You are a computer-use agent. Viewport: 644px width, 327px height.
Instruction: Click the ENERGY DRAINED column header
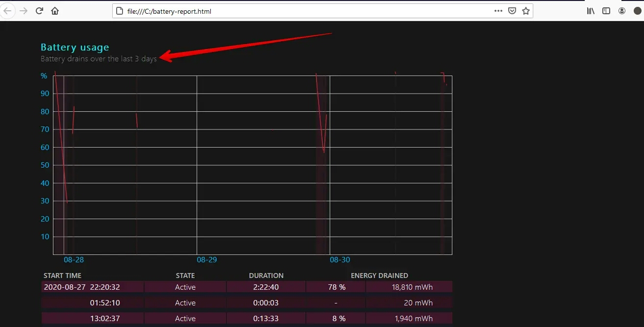[379, 276]
